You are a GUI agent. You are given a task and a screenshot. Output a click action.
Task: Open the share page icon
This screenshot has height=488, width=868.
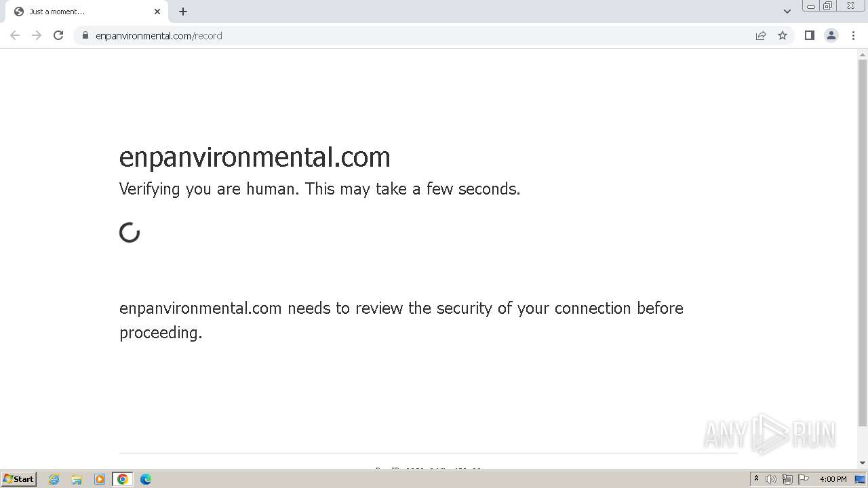[761, 35]
